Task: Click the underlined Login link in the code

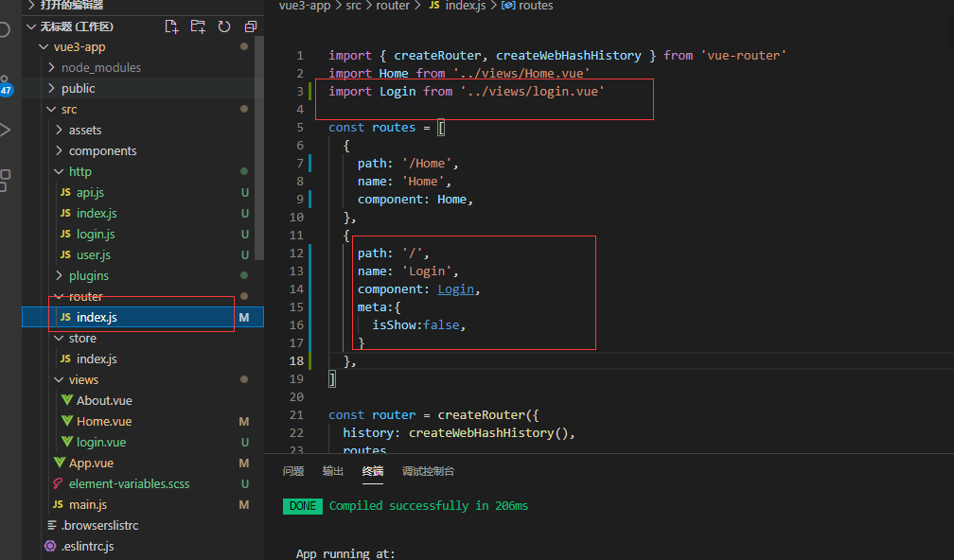Action: click(x=455, y=289)
